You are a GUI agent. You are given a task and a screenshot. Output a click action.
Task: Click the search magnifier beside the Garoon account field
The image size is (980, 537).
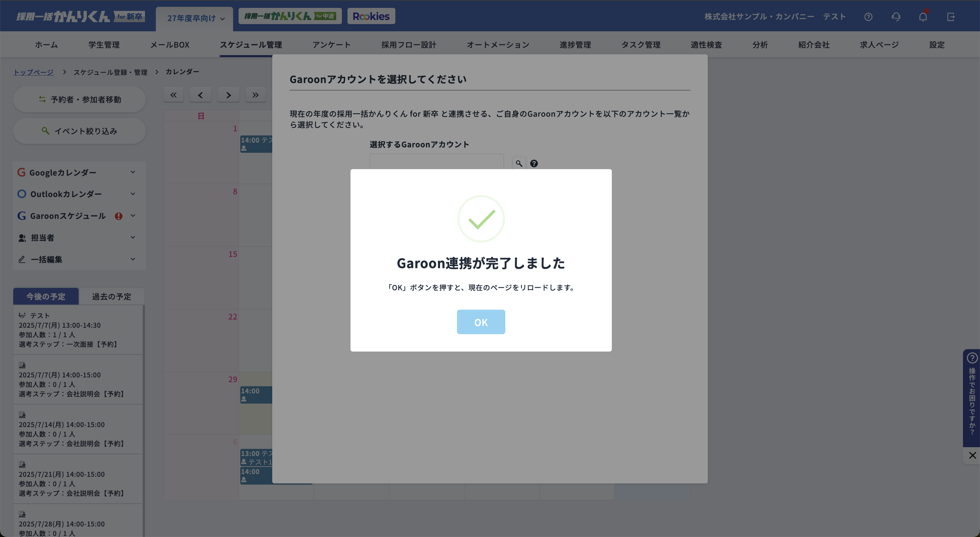(519, 163)
